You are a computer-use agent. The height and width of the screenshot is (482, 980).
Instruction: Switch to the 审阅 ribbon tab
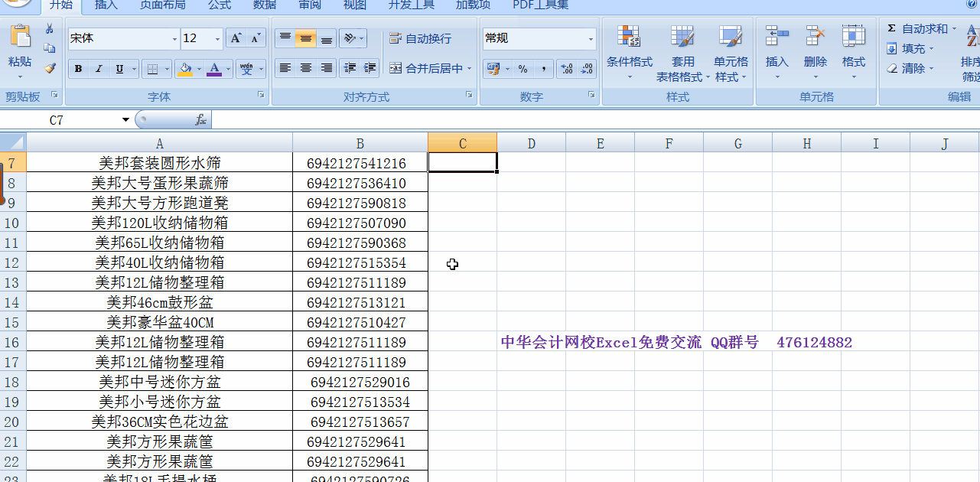(310, 5)
